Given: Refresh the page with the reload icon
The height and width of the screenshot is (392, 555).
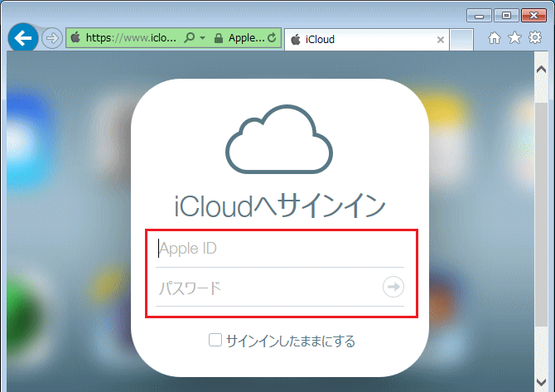Looking at the screenshot, I should [272, 37].
